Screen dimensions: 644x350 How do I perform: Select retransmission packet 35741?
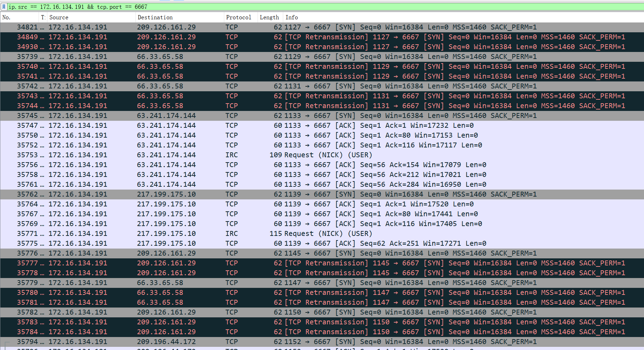click(322, 76)
